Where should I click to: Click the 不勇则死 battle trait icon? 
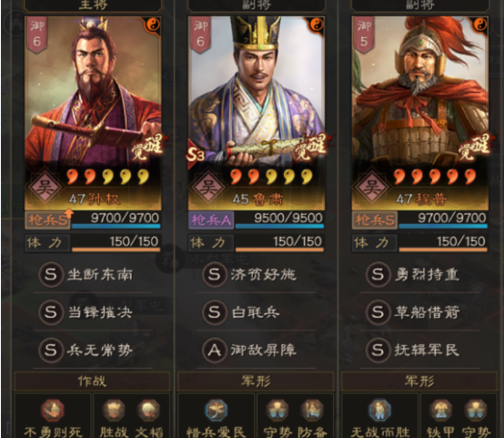53,411
